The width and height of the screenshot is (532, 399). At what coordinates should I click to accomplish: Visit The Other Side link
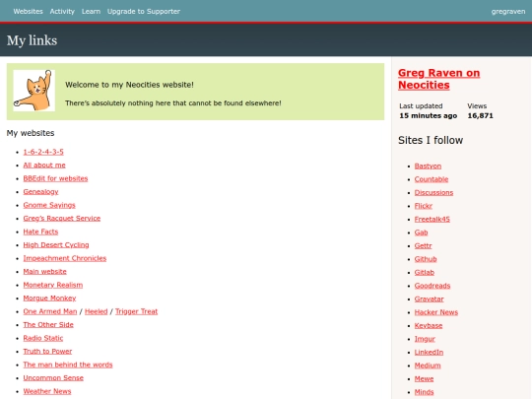pyautogui.click(x=48, y=325)
